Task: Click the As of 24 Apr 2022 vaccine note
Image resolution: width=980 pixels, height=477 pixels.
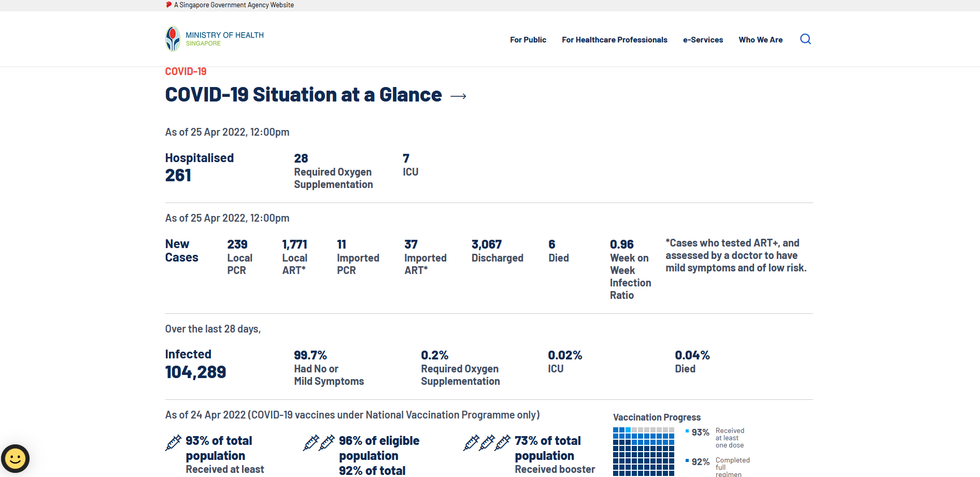Action: click(352, 415)
